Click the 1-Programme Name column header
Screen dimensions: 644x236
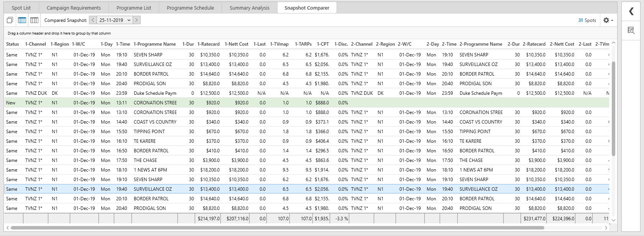coord(155,44)
